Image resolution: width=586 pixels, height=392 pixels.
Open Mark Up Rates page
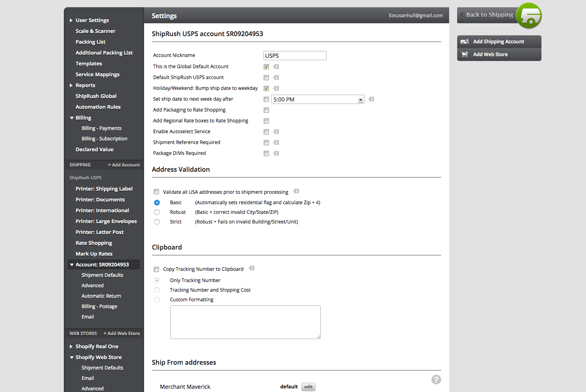[94, 254]
